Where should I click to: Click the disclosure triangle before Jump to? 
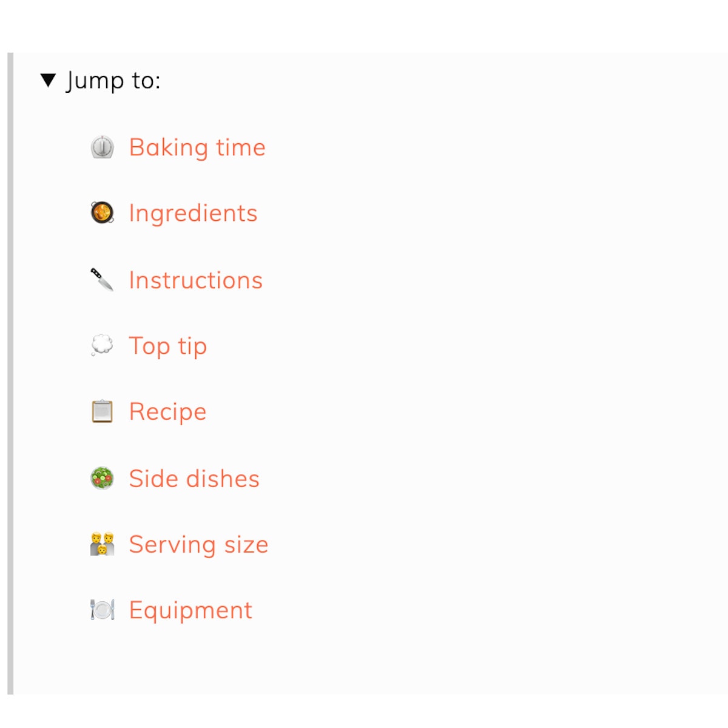coord(48,79)
